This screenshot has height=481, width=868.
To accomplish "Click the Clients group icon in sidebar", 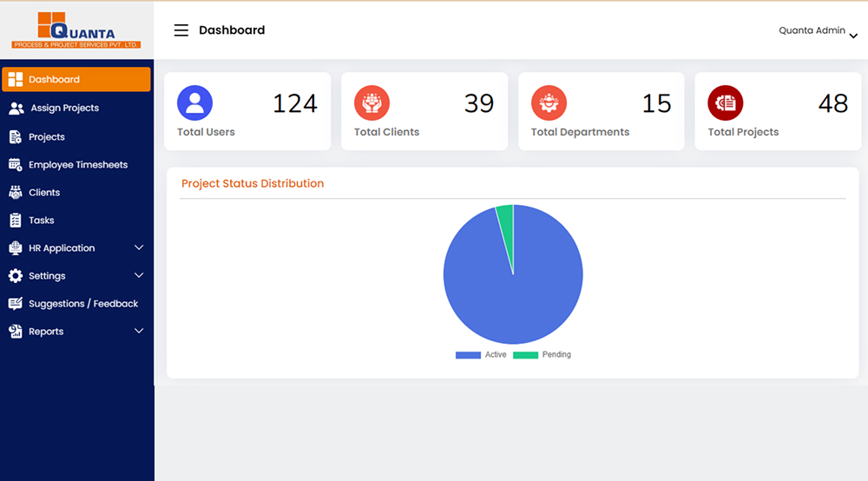I will (x=16, y=192).
